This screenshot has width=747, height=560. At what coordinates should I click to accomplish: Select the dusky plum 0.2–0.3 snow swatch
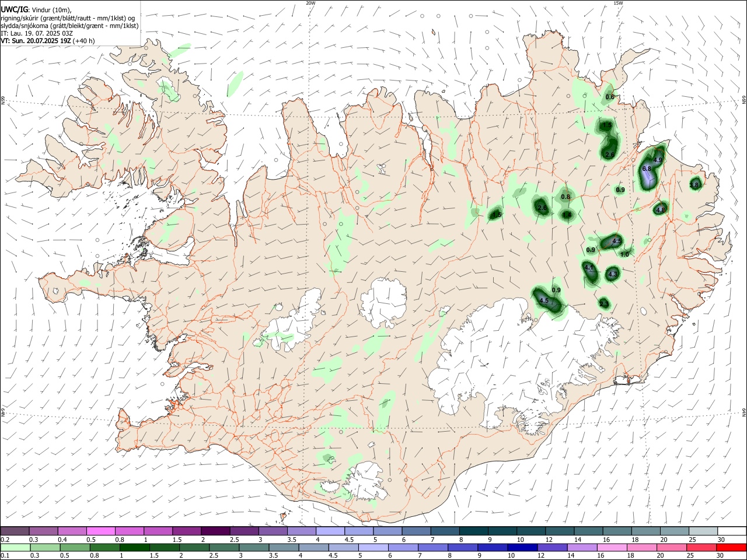coord(15,531)
